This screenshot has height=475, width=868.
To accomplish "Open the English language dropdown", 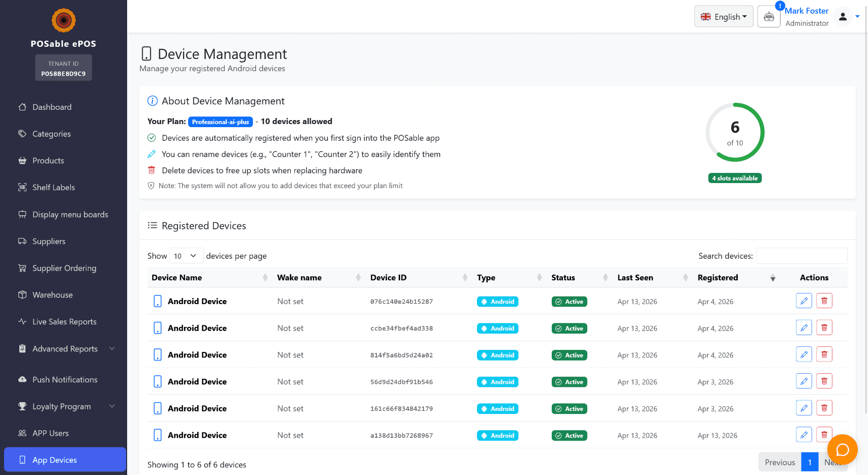I will click(x=723, y=17).
